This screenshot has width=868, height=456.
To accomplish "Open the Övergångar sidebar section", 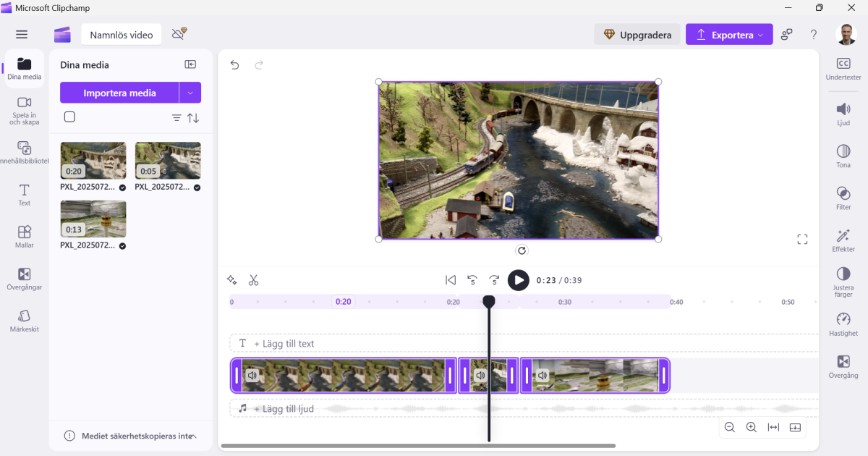I will [24, 279].
